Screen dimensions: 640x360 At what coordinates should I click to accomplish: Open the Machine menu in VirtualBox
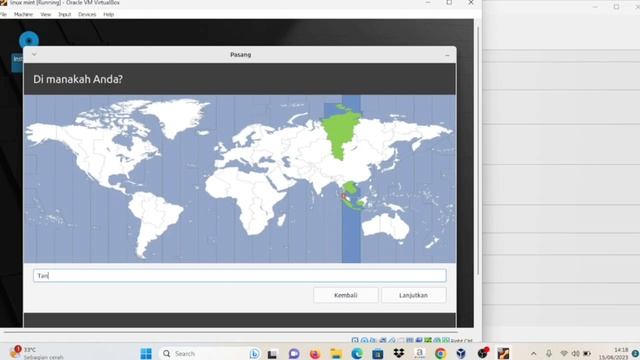[23, 14]
